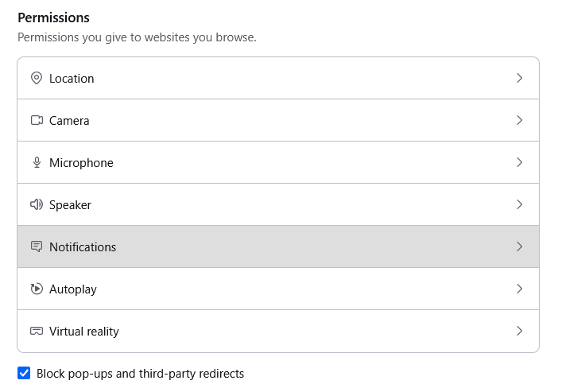Uncheck Block pop-ups and third-party redirects checkbox
This screenshot has width=562, height=392.
24,374
